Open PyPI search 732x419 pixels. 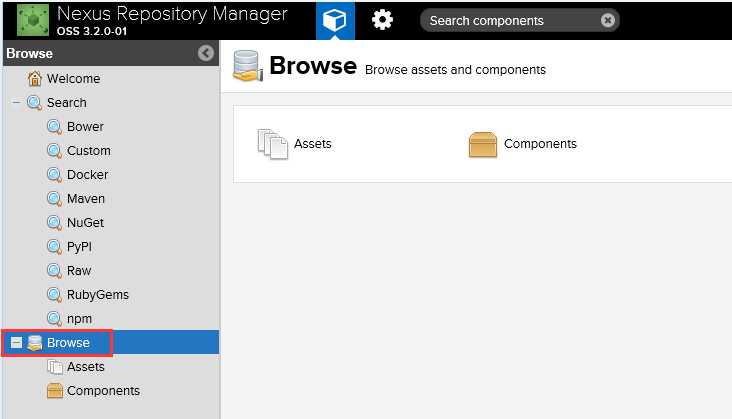pyautogui.click(x=79, y=247)
